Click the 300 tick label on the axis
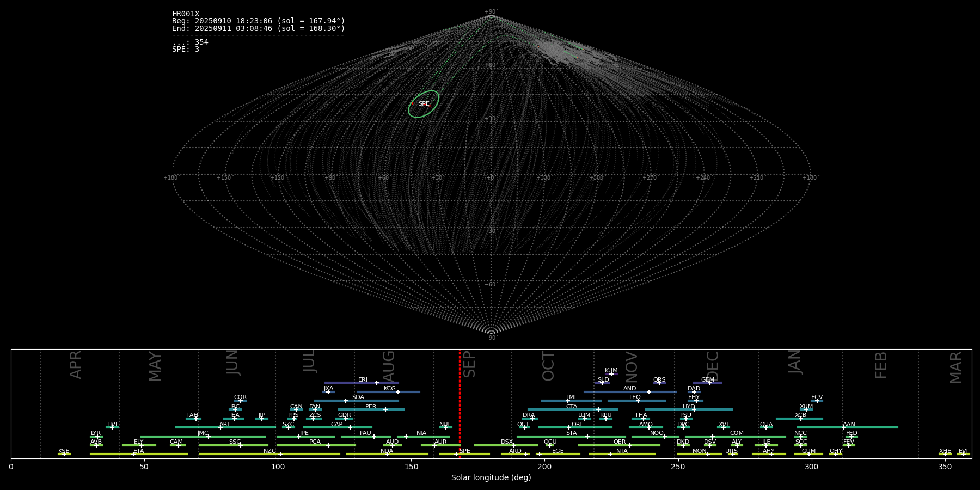Viewport: 980px width, 490px height. [811, 467]
